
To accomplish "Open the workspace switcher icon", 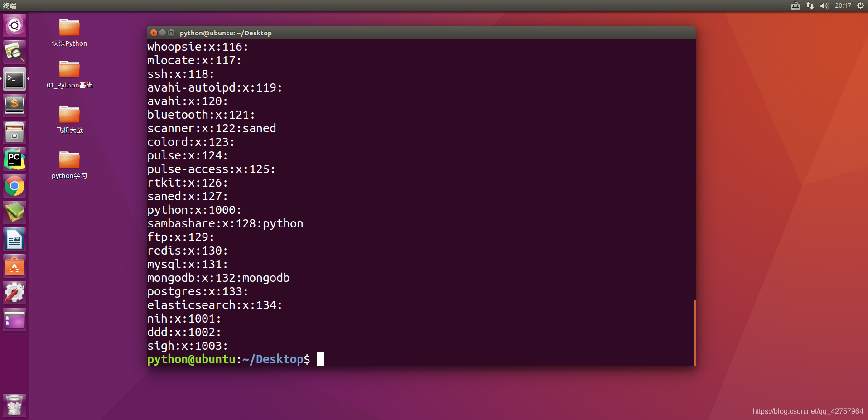I will 14,319.
